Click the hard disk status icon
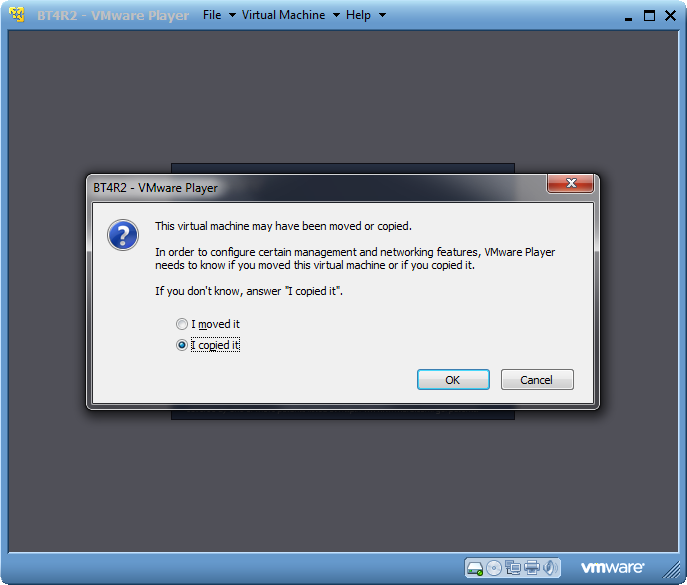This screenshot has height=585, width=687. pyautogui.click(x=475, y=568)
